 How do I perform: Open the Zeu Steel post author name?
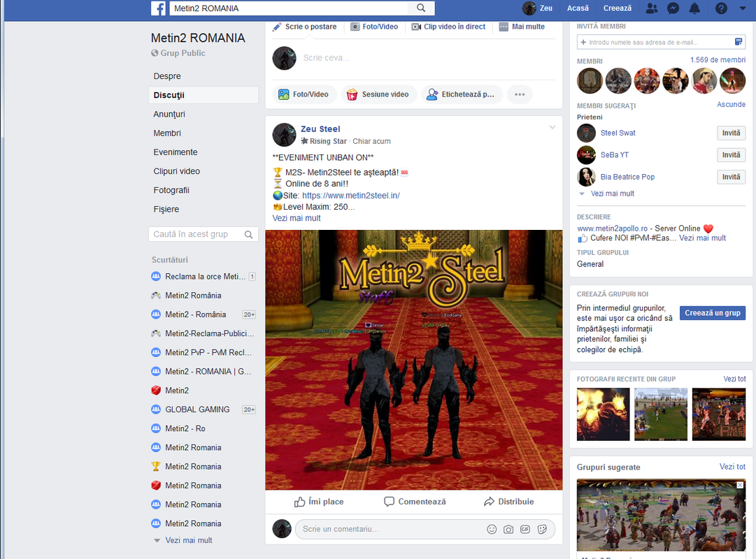(x=320, y=129)
